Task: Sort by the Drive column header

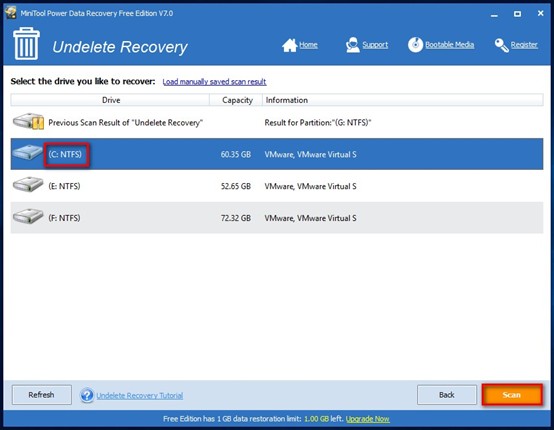Action: (x=110, y=100)
